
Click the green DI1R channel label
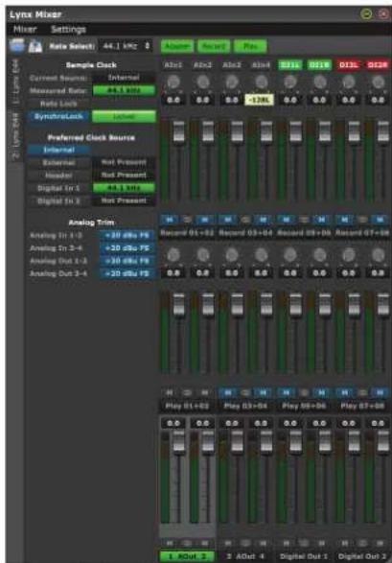click(319, 65)
